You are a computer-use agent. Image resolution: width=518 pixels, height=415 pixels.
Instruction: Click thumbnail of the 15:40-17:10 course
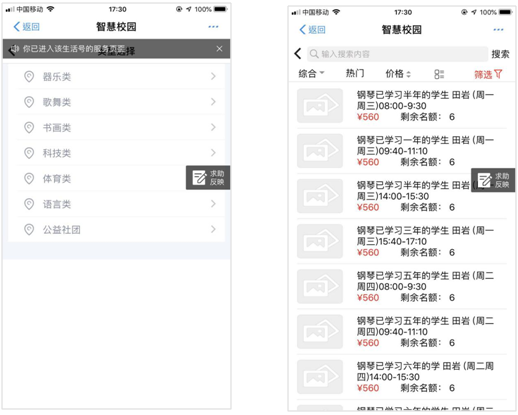[320, 241]
